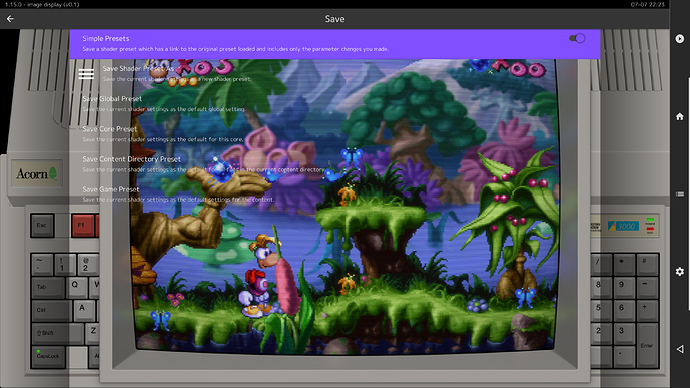The image size is (690, 388).
Task: Select Save Core Preset
Action: [x=334, y=134]
